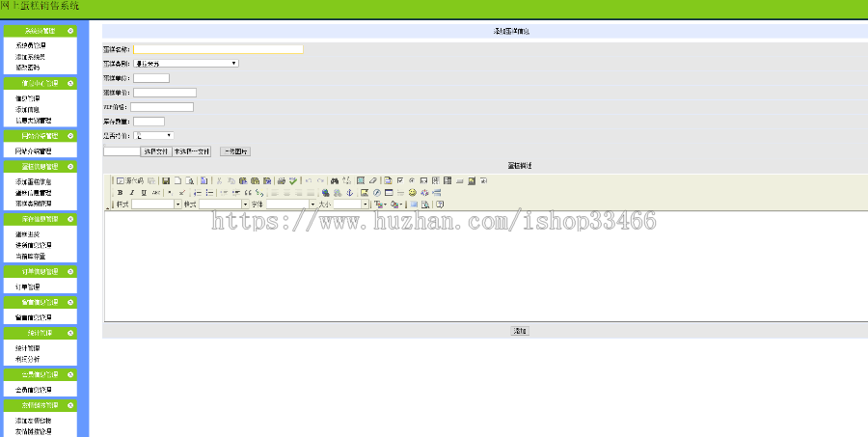Open 利润分析 in sidebar
Viewport: 868px width, 437px height.
coord(27,359)
